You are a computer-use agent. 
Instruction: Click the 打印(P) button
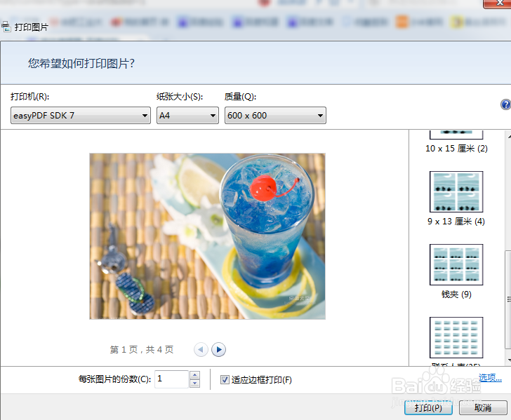(x=428, y=407)
